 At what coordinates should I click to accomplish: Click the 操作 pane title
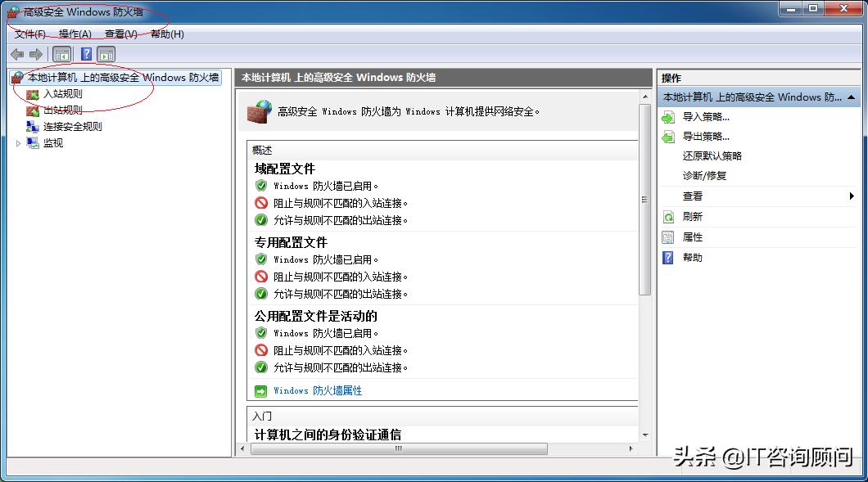671,79
